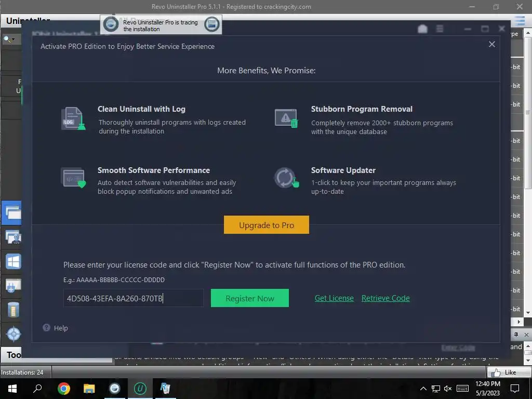This screenshot has height=399, width=532.
Task: Open taskbar search
Action: coord(37,389)
